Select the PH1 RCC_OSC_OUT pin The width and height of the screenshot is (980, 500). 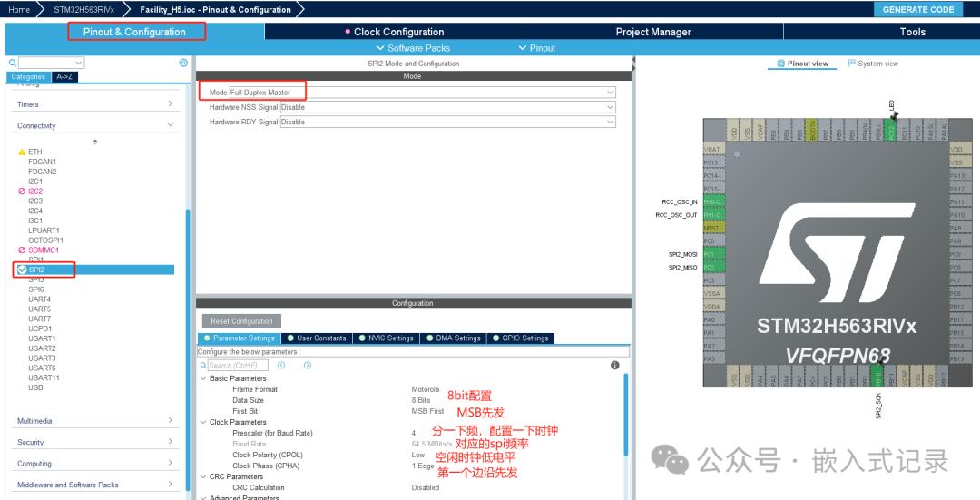(x=714, y=215)
